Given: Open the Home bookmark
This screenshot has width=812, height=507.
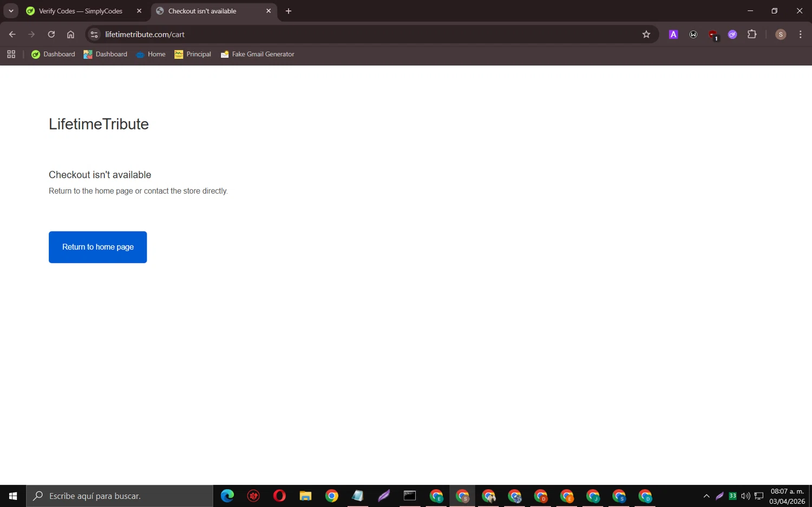Looking at the screenshot, I should (151, 54).
